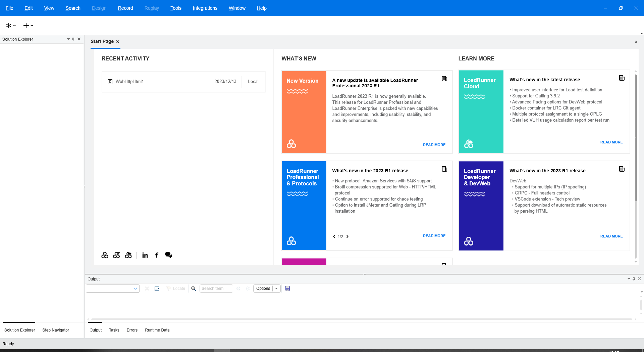The image size is (644, 352).
Task: Open the community chat bubbles icon
Action: tap(168, 255)
